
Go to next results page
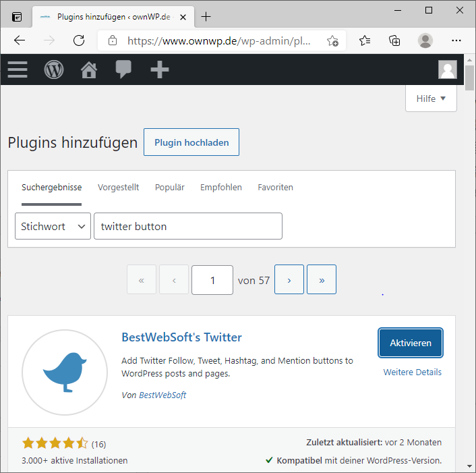tap(289, 279)
